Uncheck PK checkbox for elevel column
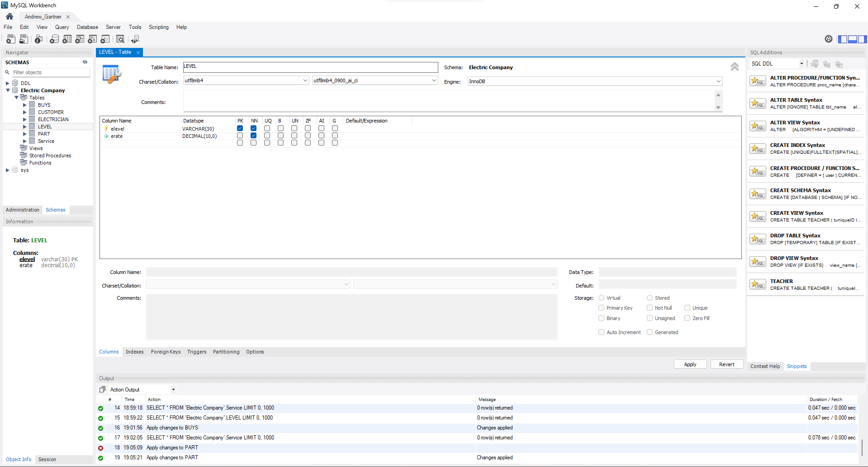Viewport: 868px width, 467px height. tap(240, 128)
